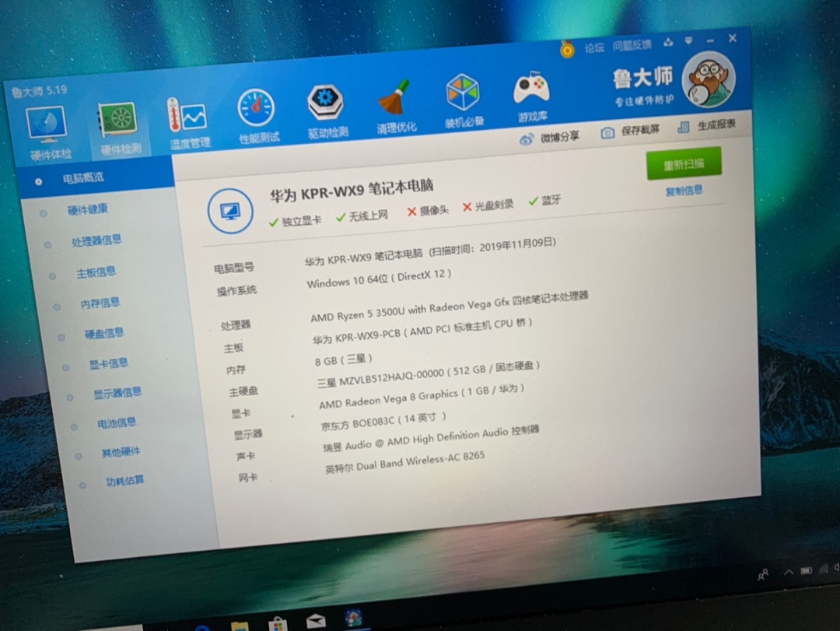The height and width of the screenshot is (631, 840).
Task: Open 其他硬件 sidebar item
Action: point(121,452)
